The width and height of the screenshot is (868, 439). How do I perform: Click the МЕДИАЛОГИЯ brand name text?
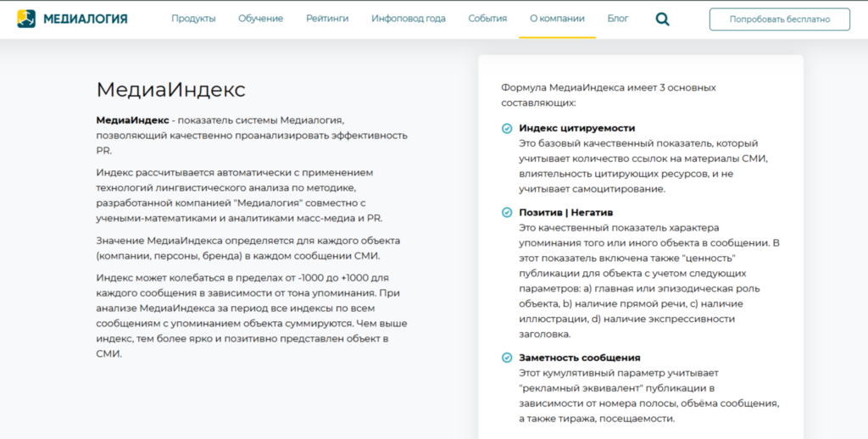pos(86,19)
